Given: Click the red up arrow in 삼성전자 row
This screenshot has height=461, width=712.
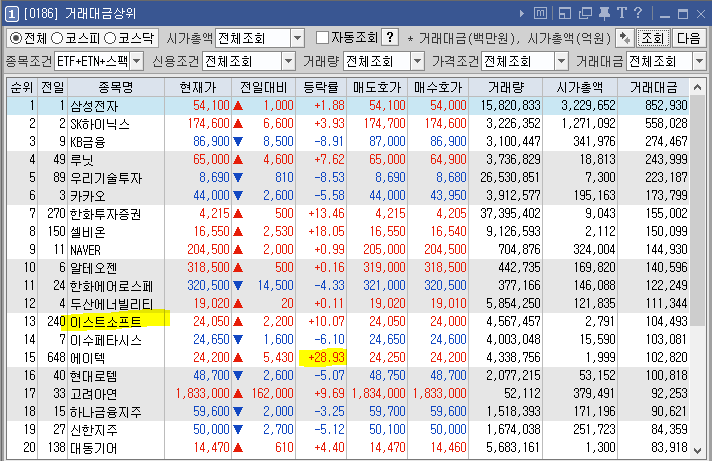Looking at the screenshot, I should [x=238, y=106].
